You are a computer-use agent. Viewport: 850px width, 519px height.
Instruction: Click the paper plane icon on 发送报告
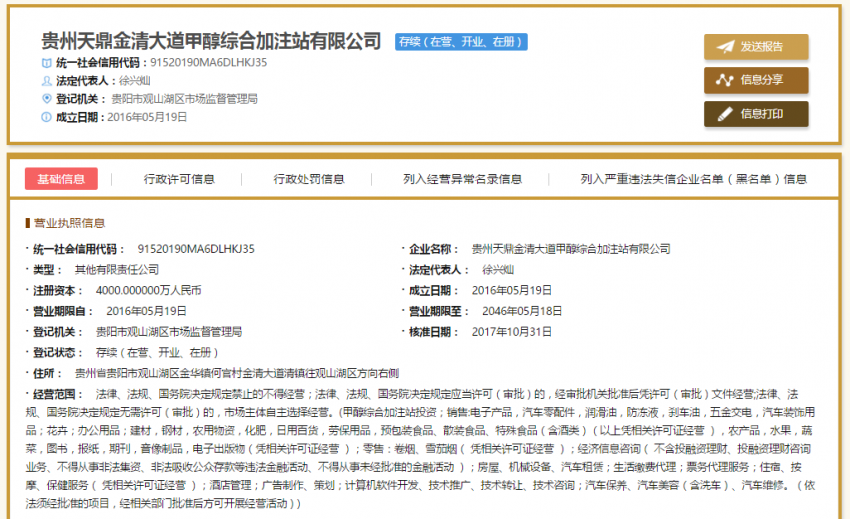[x=725, y=47]
